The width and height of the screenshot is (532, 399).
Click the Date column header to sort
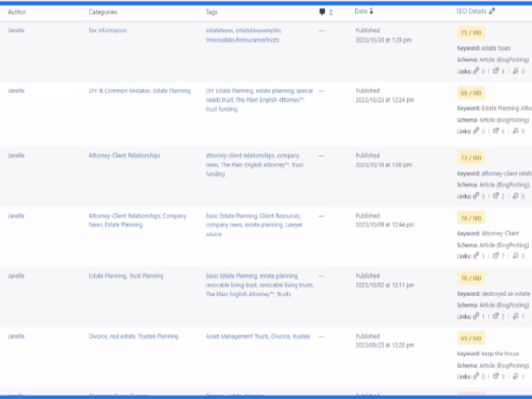point(362,12)
